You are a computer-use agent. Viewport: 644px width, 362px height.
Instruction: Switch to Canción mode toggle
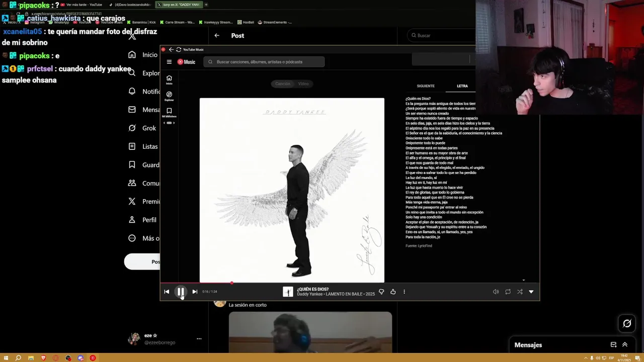coord(283,83)
